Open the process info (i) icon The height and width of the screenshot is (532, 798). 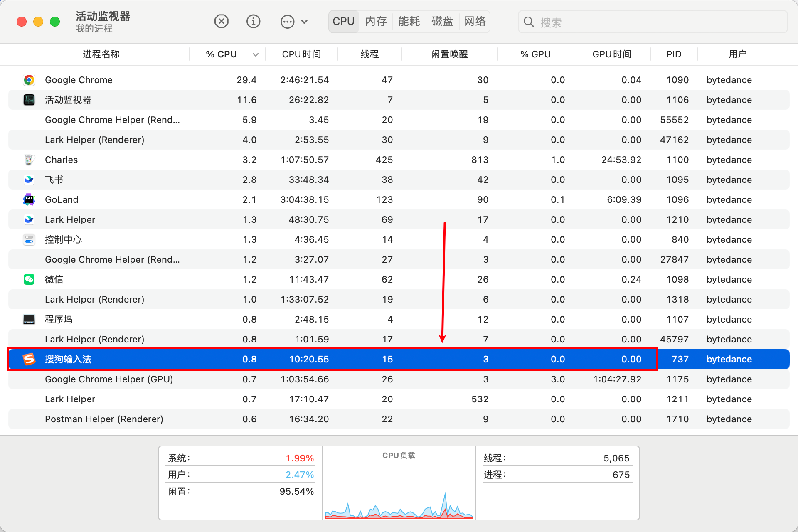(253, 21)
